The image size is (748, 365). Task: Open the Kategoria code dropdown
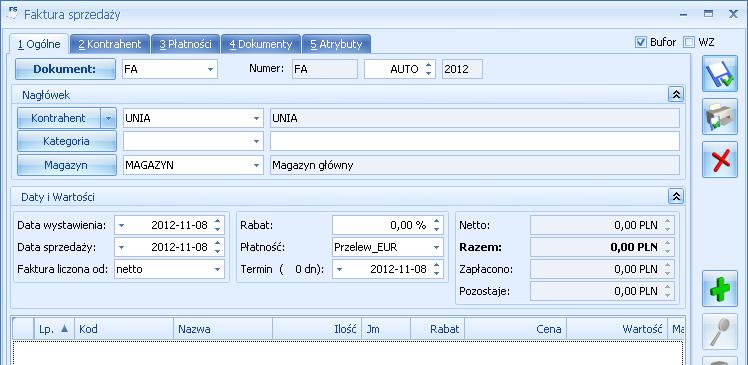[x=257, y=141]
